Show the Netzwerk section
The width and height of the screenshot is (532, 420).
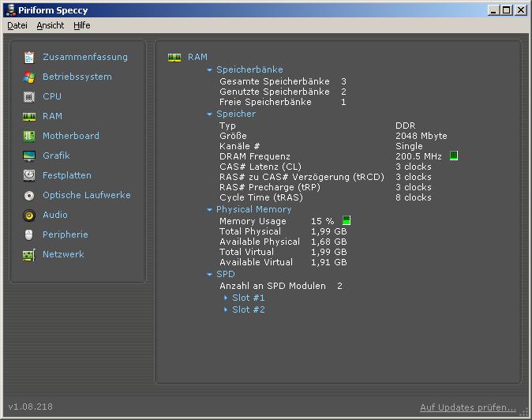63,254
